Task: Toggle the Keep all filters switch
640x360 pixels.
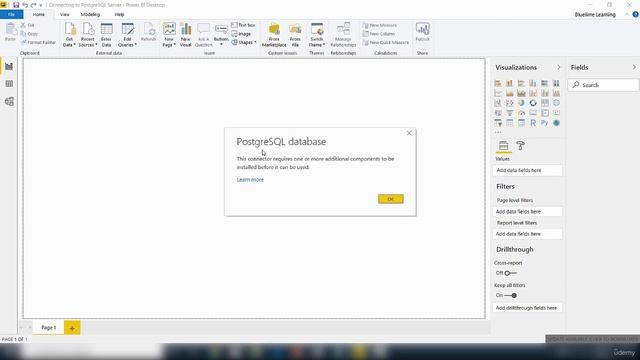Action: pyautogui.click(x=510, y=295)
